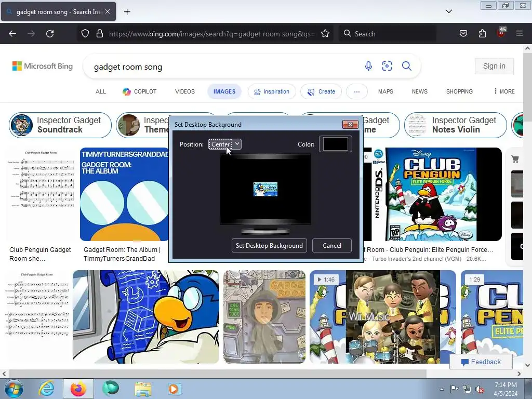Launch Internet Explorer from taskbar
The image size is (532, 399).
pyautogui.click(x=46, y=389)
